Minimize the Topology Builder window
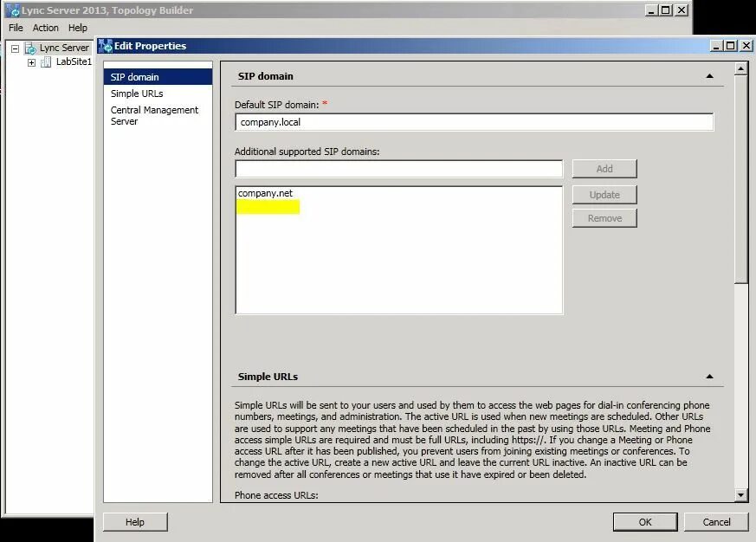 point(651,10)
